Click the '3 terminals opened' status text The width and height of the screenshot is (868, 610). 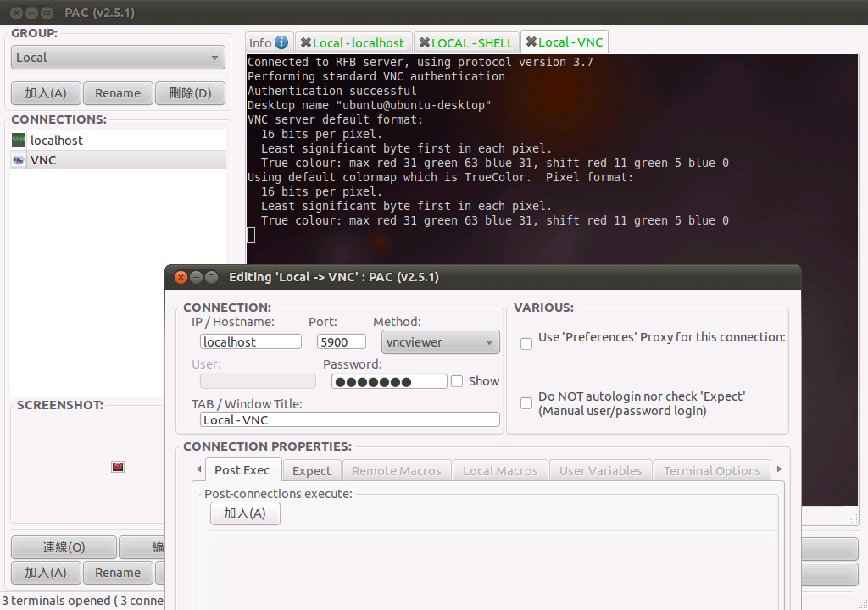(x=82, y=601)
